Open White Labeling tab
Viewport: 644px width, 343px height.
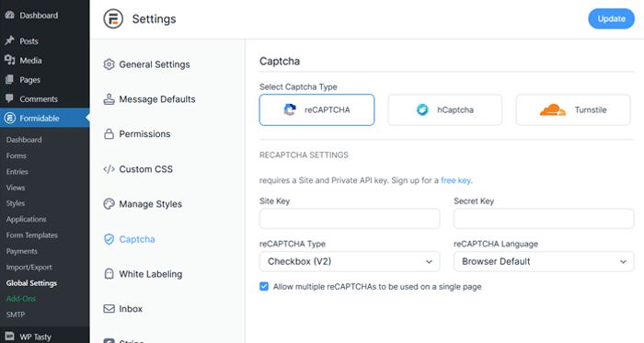[143, 274]
